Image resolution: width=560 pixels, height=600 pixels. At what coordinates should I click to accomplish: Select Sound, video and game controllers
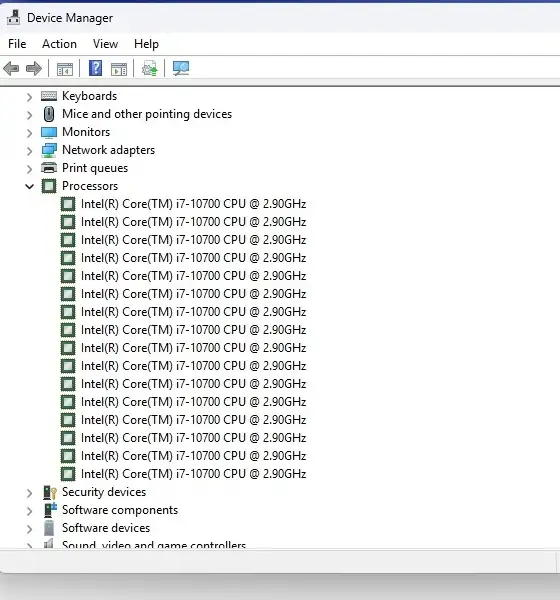pyautogui.click(x=154, y=544)
